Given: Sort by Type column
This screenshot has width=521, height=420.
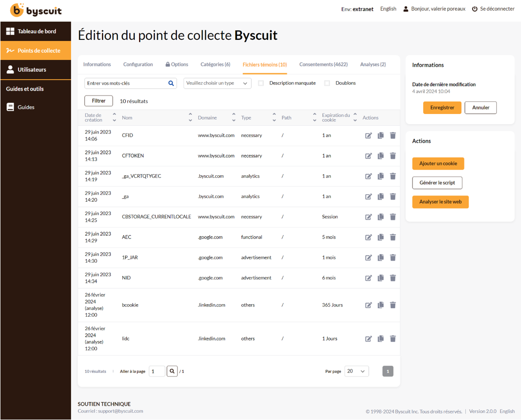Looking at the screenshot, I should tap(274, 117).
